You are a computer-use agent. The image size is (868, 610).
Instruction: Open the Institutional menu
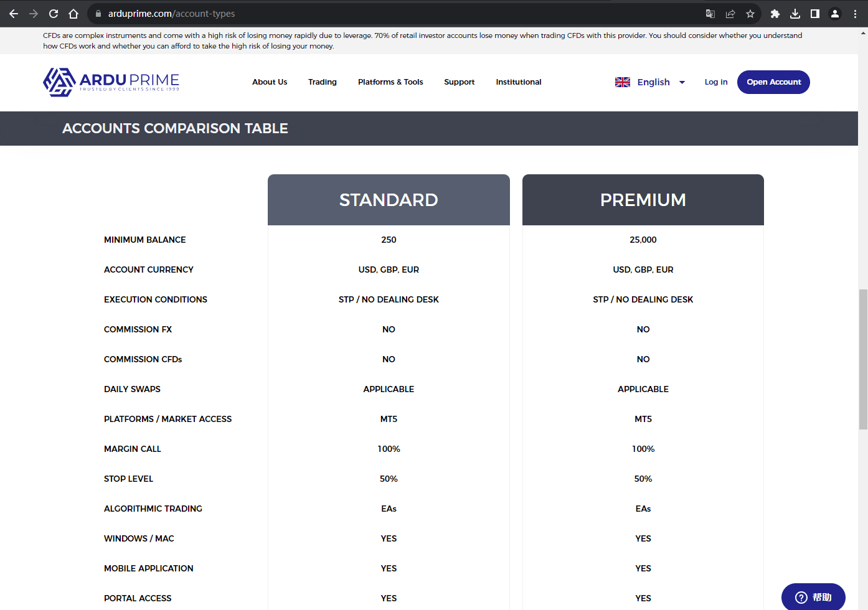click(x=519, y=82)
